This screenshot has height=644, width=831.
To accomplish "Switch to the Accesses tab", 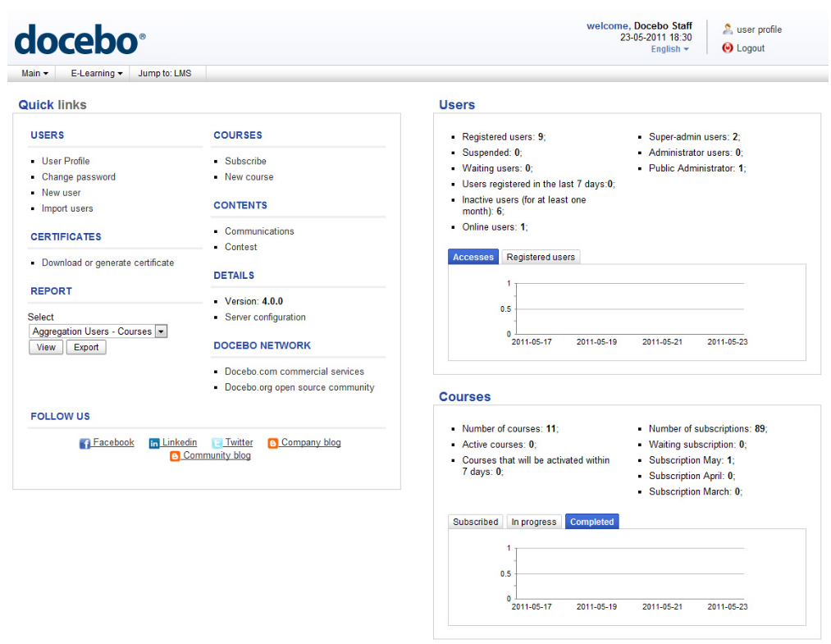I will (x=473, y=257).
